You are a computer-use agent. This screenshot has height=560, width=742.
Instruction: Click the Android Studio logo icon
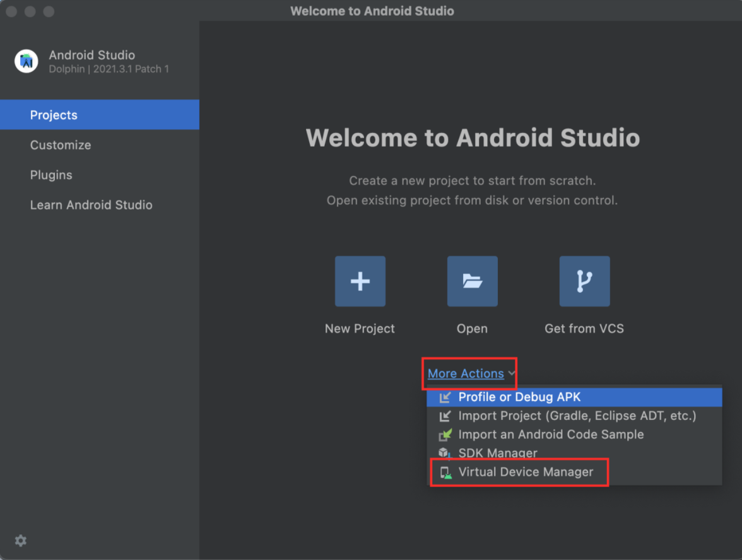coord(26,61)
